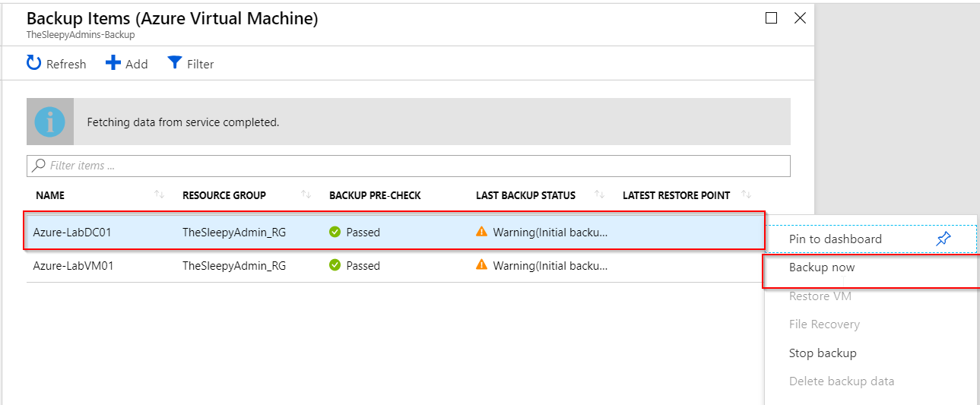Open the Filter funnel icon

175,63
